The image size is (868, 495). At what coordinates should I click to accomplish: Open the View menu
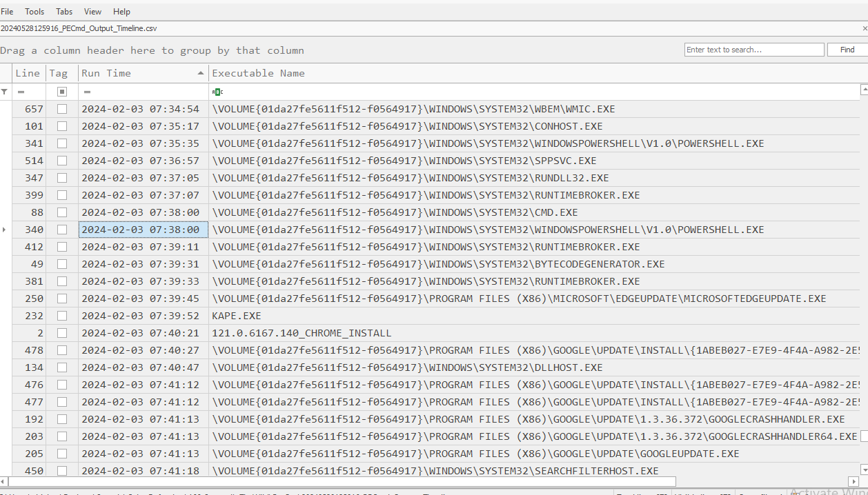point(92,12)
